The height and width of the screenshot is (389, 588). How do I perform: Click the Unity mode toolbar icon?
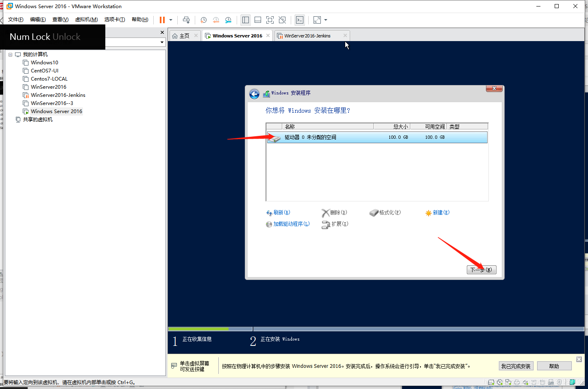click(x=282, y=20)
